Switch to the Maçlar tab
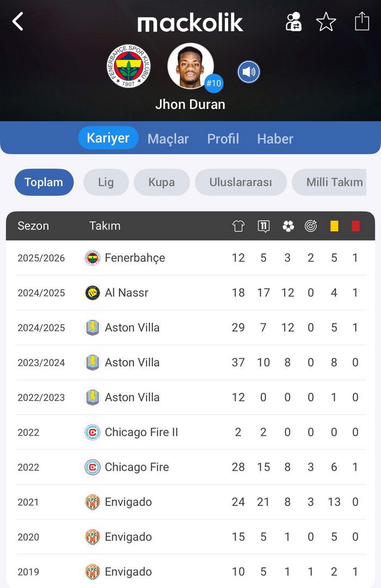Screen dimensions: 381x588 tap(168, 139)
